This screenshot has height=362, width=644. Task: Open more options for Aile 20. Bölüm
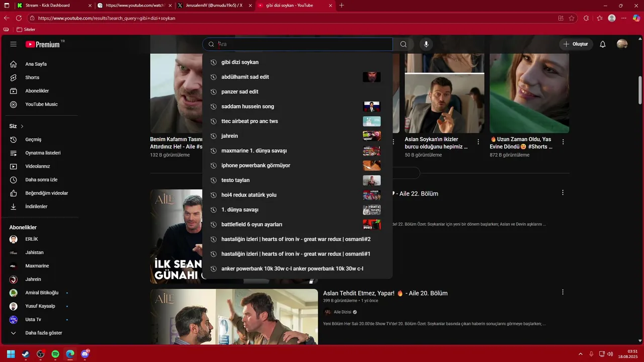pos(562,292)
